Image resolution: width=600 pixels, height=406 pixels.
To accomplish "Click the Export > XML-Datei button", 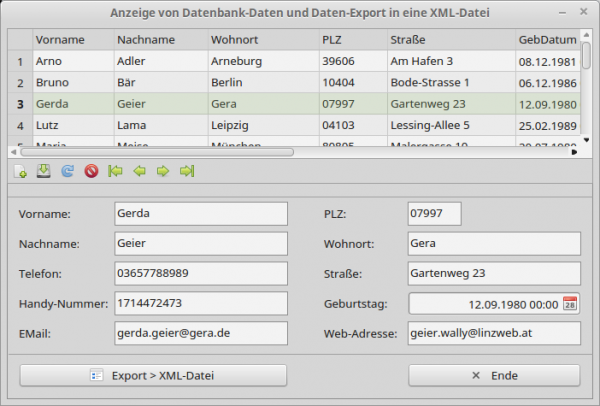I will tap(153, 376).
